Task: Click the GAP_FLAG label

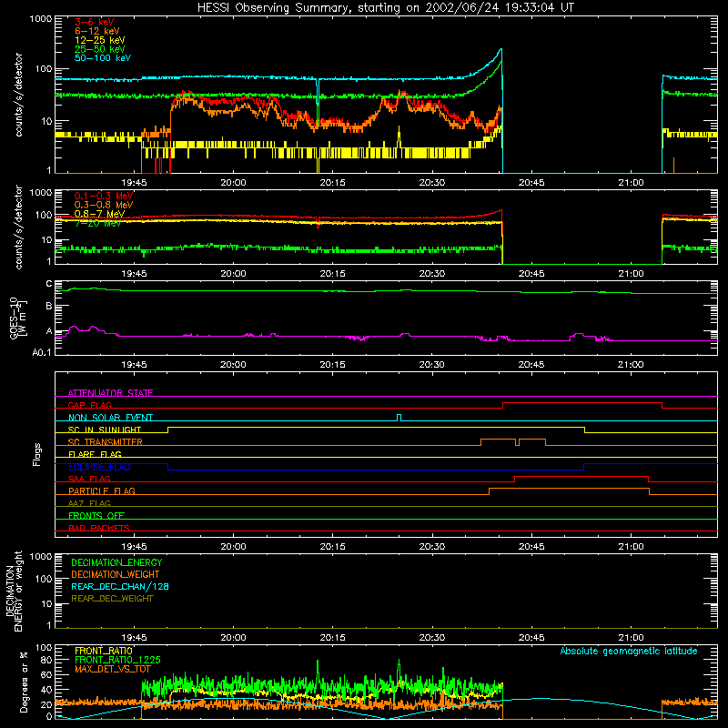Action: (89, 405)
